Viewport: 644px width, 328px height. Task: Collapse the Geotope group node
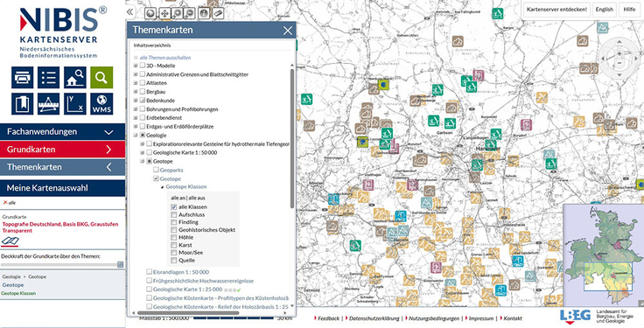(143, 161)
